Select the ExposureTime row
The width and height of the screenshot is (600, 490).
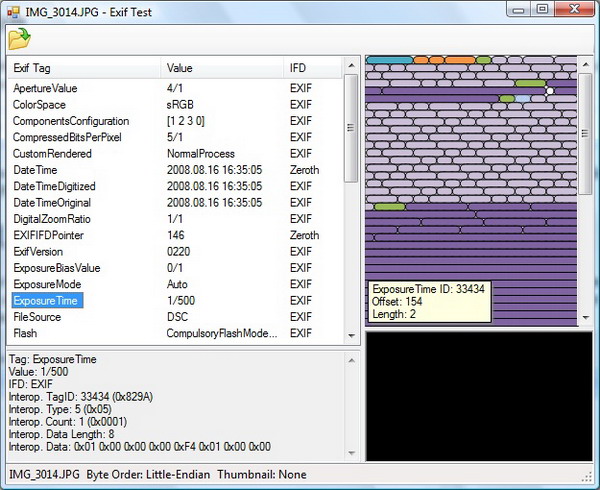[x=46, y=300]
